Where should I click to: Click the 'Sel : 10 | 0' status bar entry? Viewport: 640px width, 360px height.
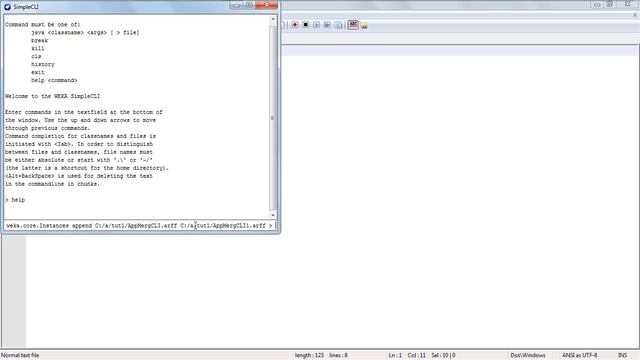(443, 355)
